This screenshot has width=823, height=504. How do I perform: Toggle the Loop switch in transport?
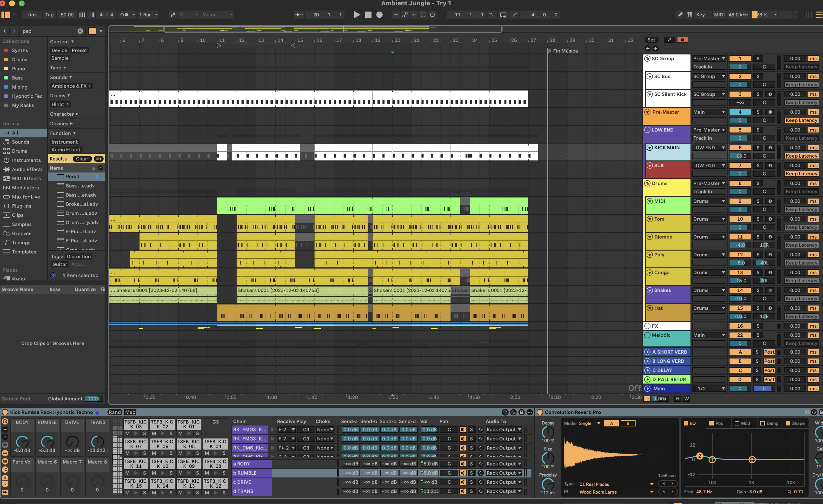[x=503, y=15]
